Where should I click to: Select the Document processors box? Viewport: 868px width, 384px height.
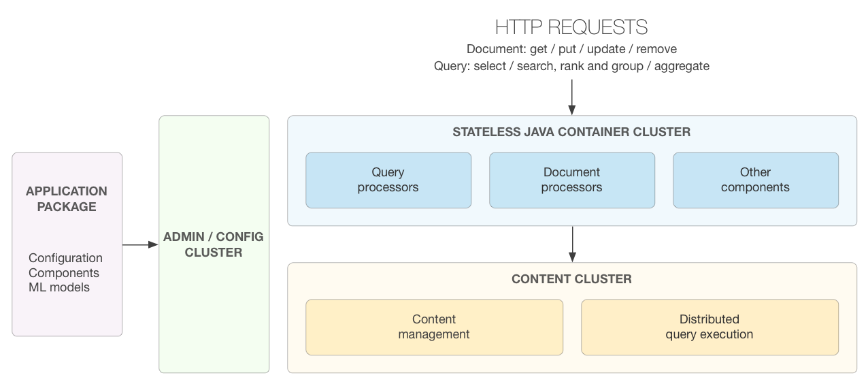tap(572, 180)
